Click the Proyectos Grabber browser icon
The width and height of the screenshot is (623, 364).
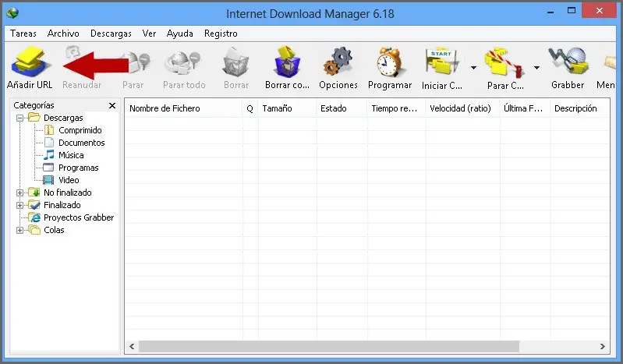[34, 217]
